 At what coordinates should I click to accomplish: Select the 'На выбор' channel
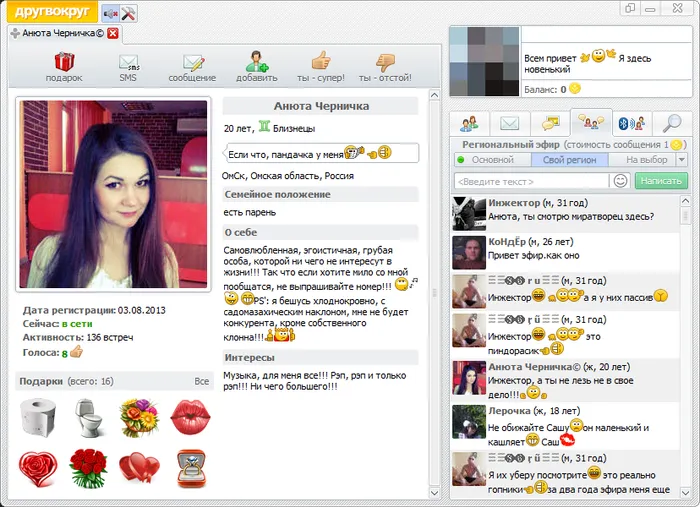point(646,160)
